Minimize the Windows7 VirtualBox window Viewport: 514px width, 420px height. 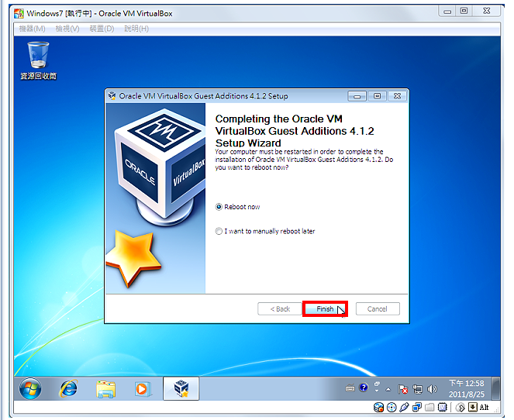(x=447, y=11)
